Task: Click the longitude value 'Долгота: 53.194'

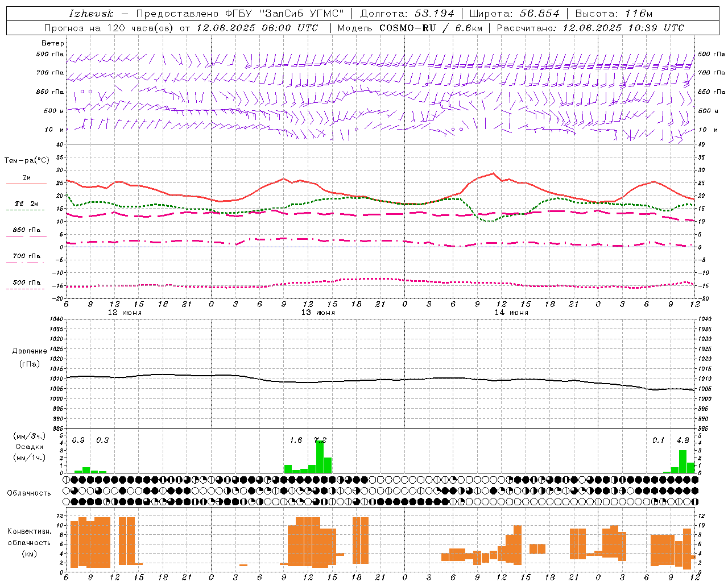Action: pos(407,14)
